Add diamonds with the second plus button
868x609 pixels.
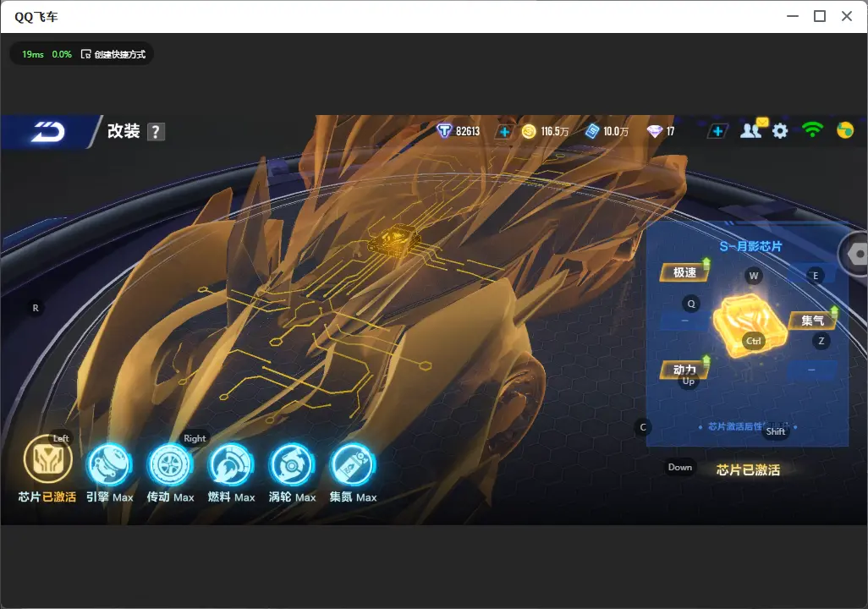717,132
